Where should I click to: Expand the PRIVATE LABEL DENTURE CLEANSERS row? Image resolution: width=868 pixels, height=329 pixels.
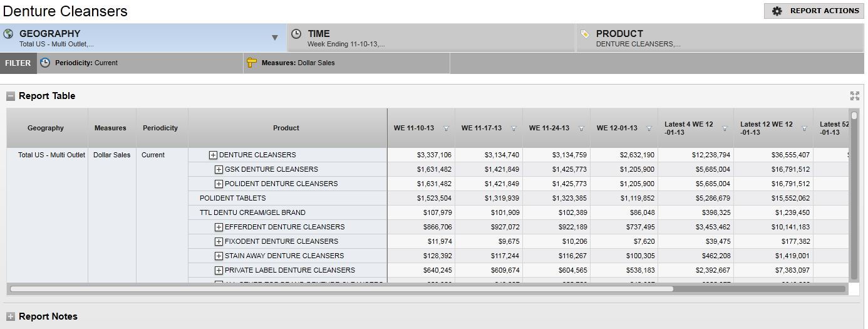(x=219, y=271)
